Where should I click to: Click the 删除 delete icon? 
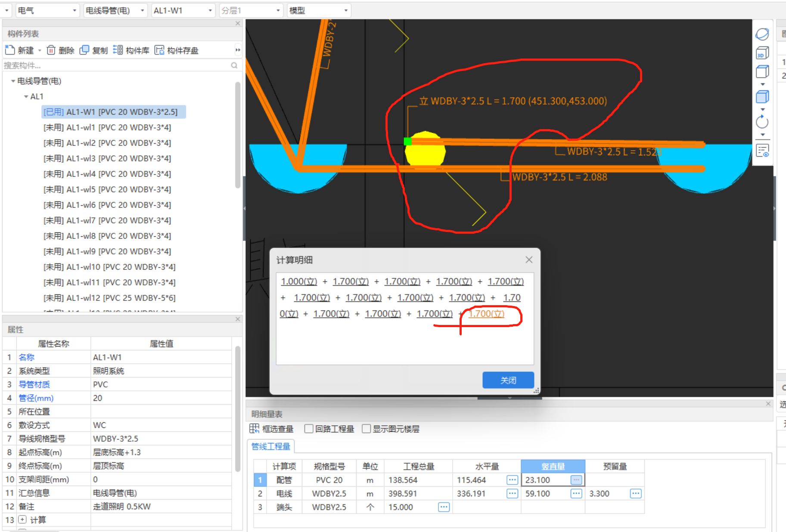point(51,50)
